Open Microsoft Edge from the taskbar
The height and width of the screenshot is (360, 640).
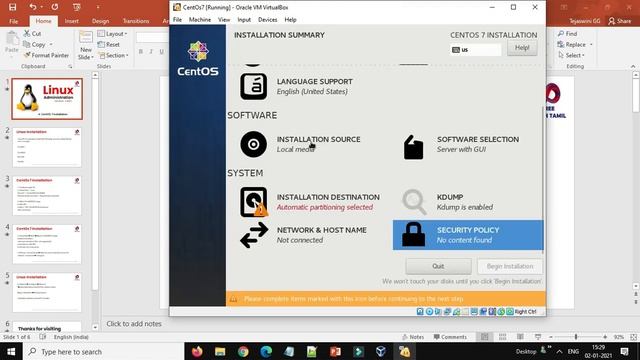click(x=266, y=351)
